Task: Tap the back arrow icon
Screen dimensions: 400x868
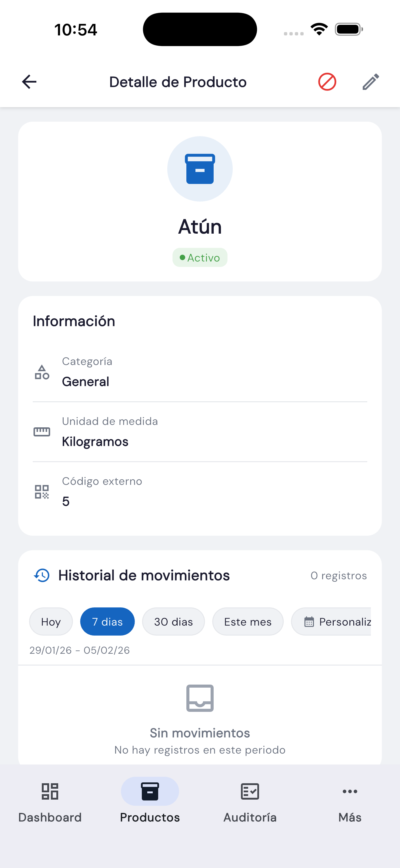Action: click(29, 82)
